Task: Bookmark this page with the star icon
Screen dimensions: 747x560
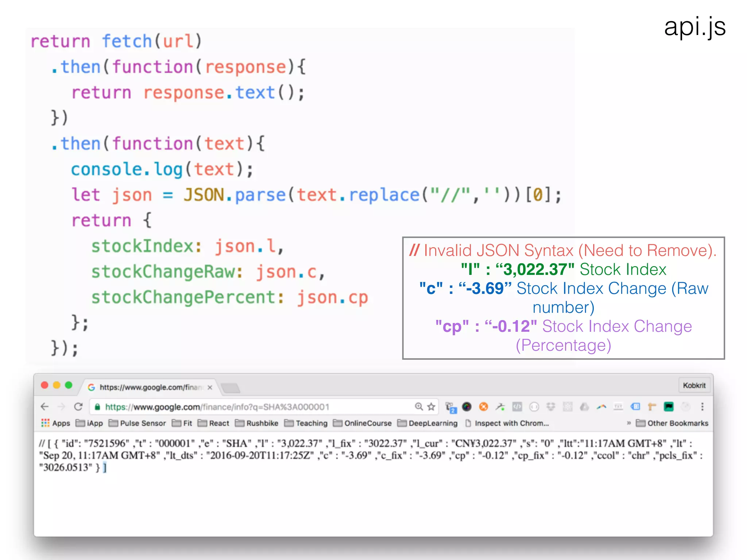Action: point(431,407)
